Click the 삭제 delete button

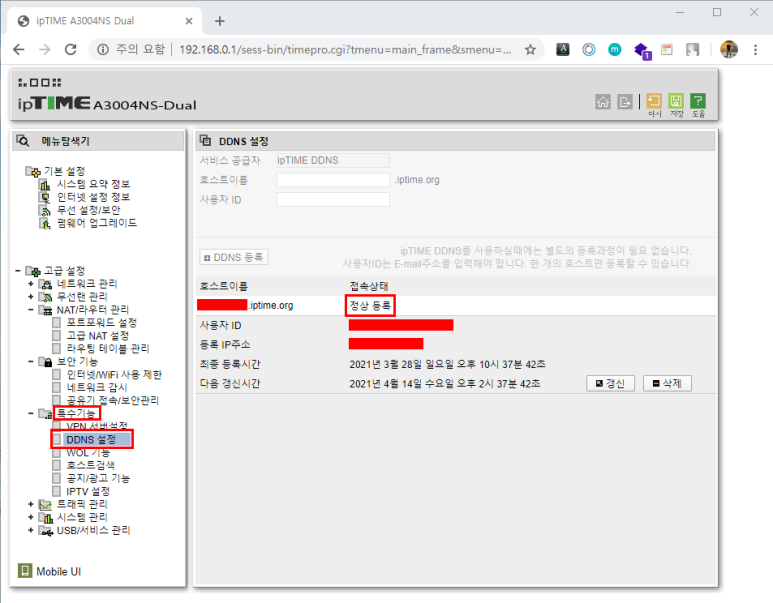pyautogui.click(x=667, y=383)
